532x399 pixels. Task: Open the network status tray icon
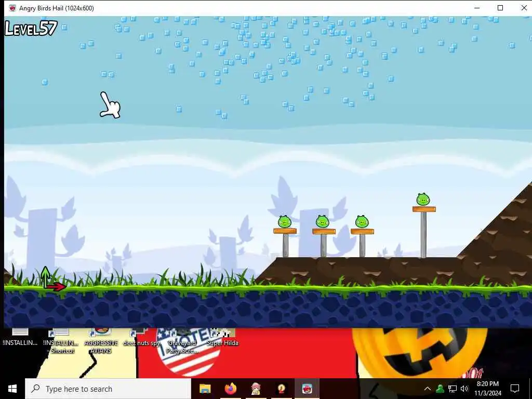tap(453, 389)
